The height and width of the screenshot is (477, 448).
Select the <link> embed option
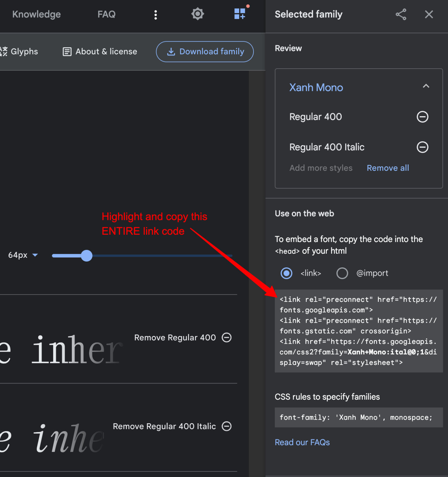click(x=286, y=273)
